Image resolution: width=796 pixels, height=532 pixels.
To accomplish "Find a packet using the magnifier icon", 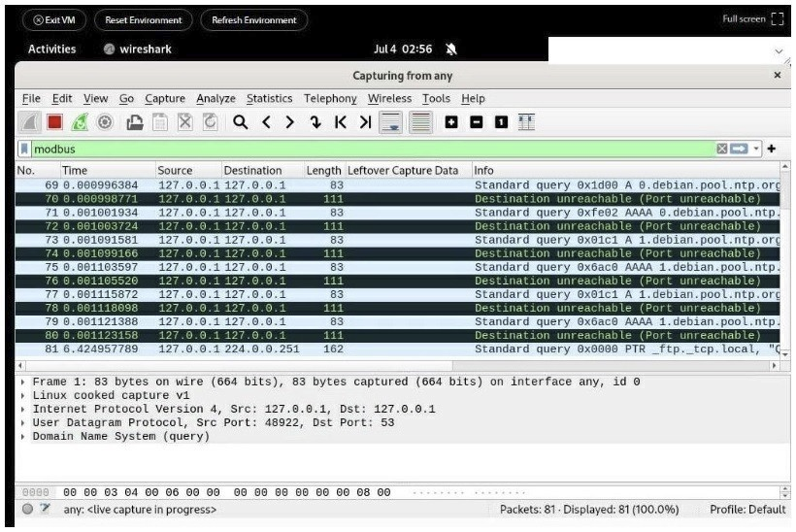I will 240,122.
